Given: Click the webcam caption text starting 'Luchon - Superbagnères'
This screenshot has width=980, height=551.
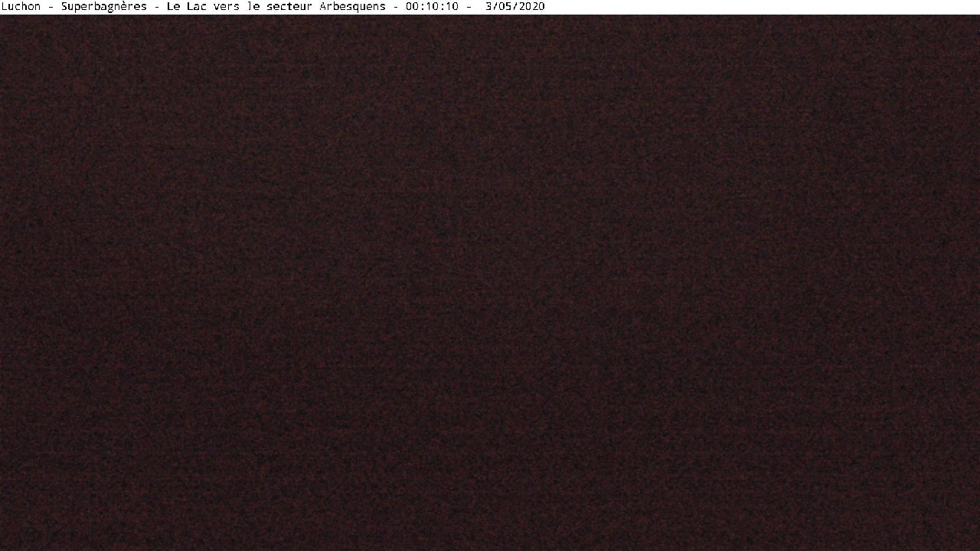Looking at the screenshot, I should [x=273, y=7].
